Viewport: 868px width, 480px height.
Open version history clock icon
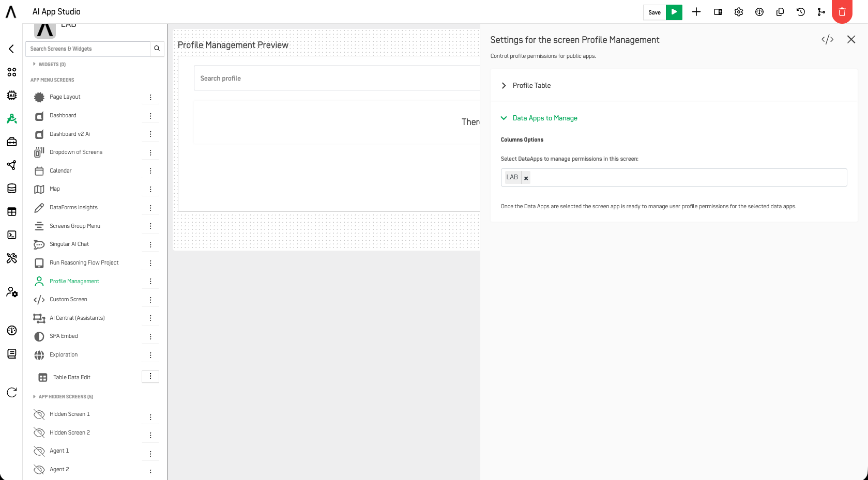pos(801,12)
